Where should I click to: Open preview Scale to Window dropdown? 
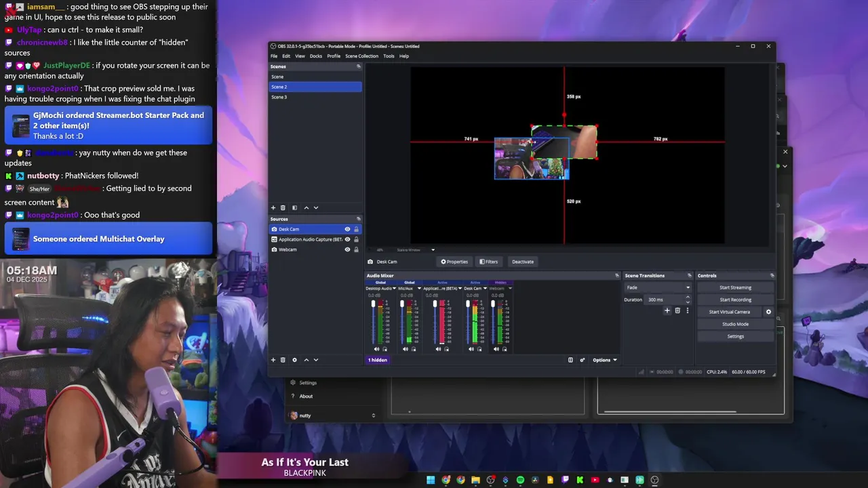coord(415,250)
